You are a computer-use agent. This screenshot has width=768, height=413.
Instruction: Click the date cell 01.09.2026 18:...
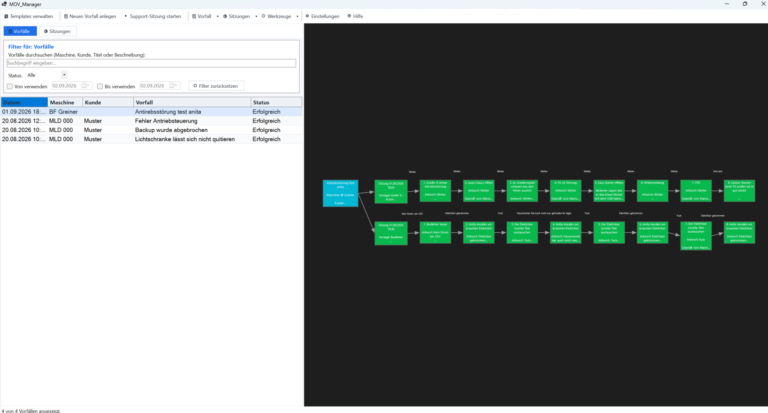24,112
